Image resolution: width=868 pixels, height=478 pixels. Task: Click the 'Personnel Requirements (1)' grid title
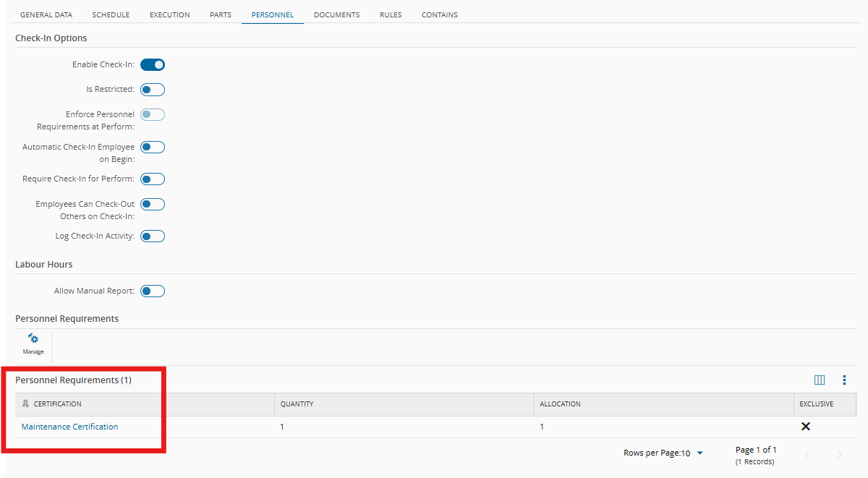point(74,380)
